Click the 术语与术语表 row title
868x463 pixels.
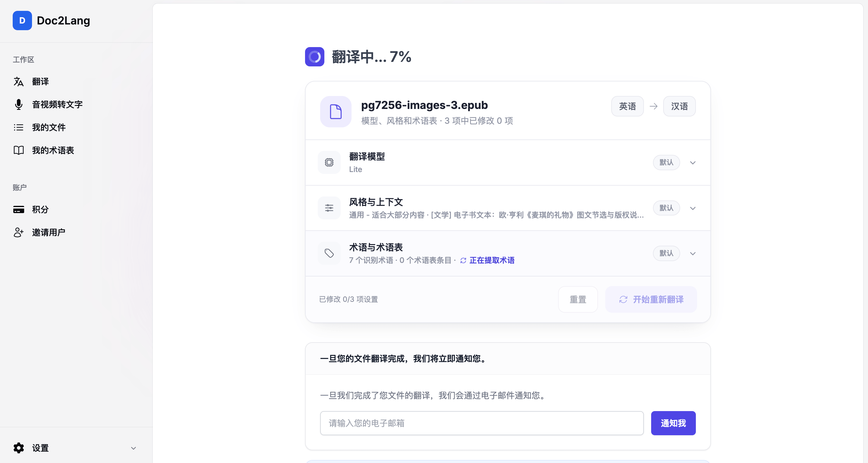376,247
